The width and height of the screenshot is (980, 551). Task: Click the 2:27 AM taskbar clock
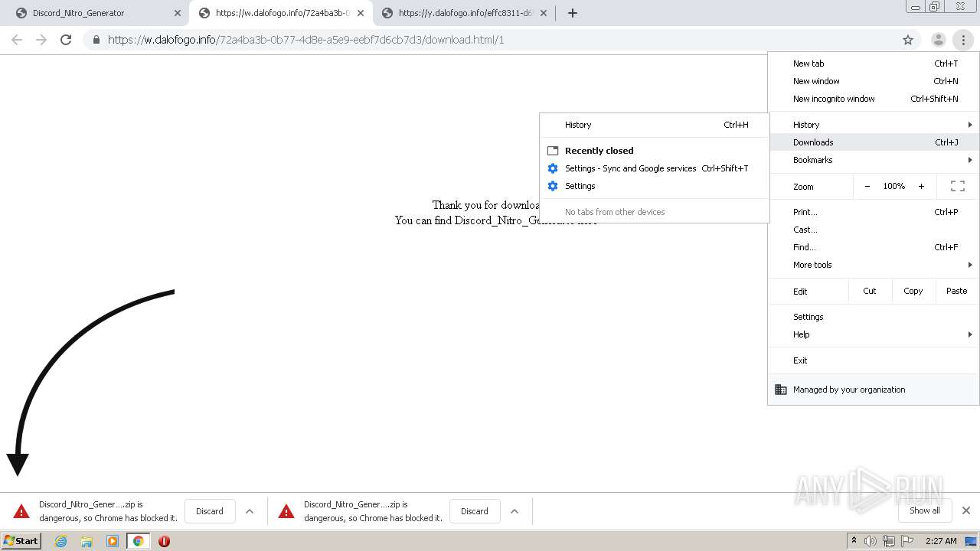940,541
